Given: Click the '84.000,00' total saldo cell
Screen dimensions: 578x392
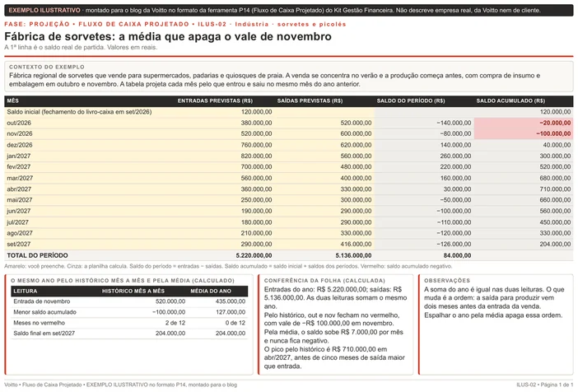Looking at the screenshot, I should click(x=457, y=255).
